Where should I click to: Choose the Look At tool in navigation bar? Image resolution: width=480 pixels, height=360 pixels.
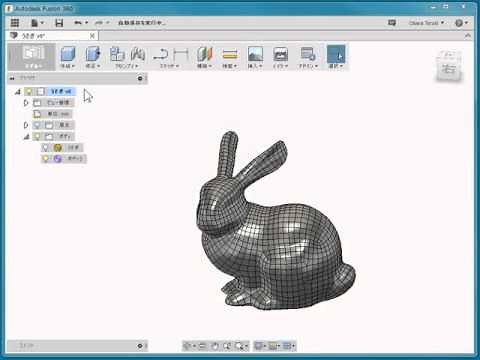tap(202, 346)
